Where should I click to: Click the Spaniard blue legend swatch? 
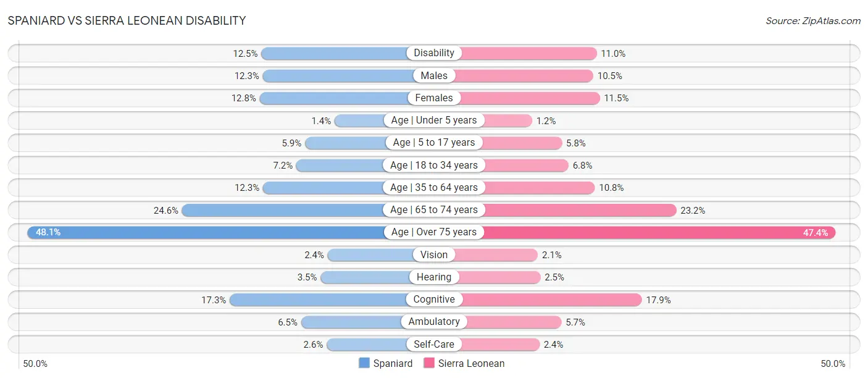364,363
